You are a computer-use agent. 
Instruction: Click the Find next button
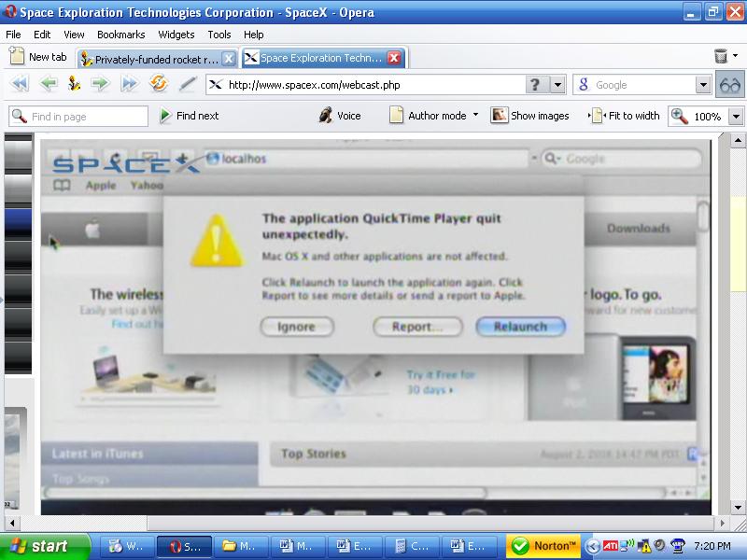189,116
